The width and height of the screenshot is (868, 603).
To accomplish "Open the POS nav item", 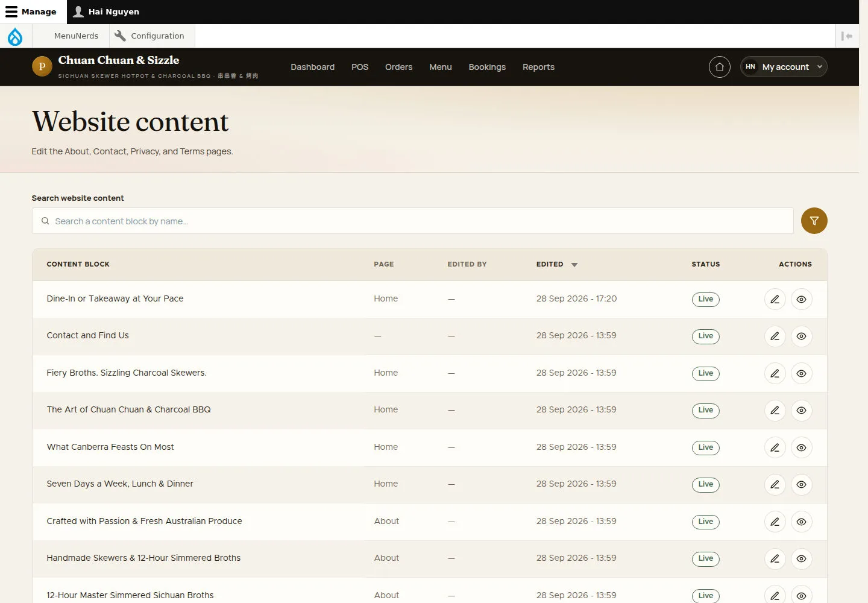I will [x=360, y=67].
